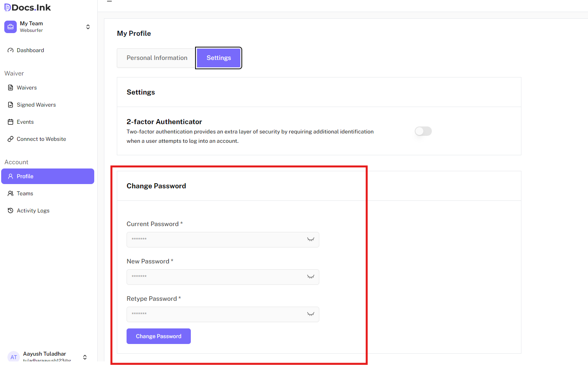
Task: Reveal the New Password field text
Action: click(x=310, y=277)
